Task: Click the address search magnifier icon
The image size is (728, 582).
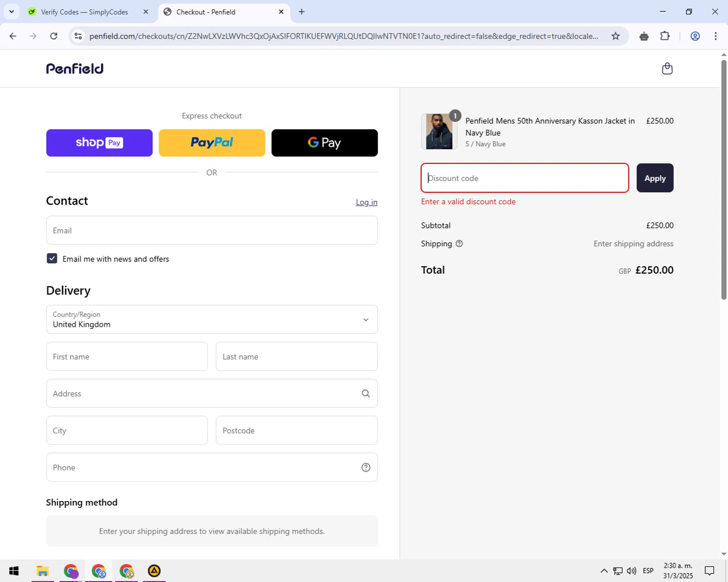Action: [x=366, y=393]
